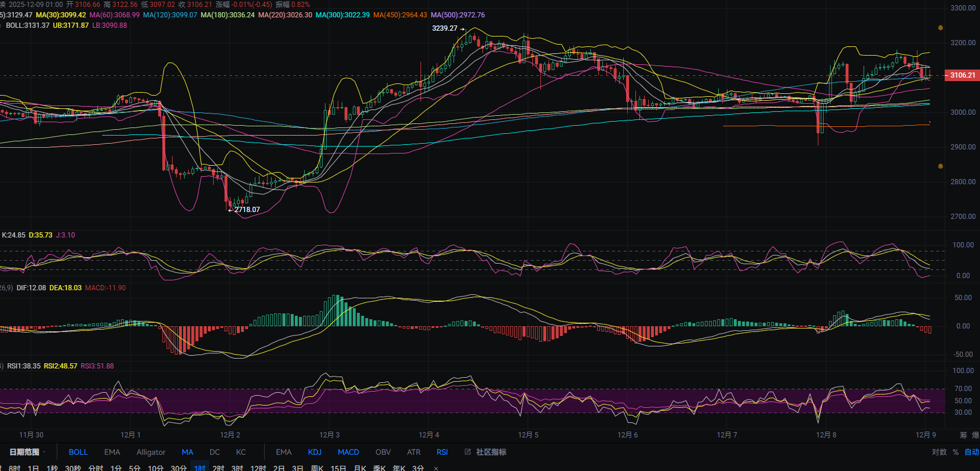
Task: Click the % percentage scale button
Action: pyautogui.click(x=955, y=452)
